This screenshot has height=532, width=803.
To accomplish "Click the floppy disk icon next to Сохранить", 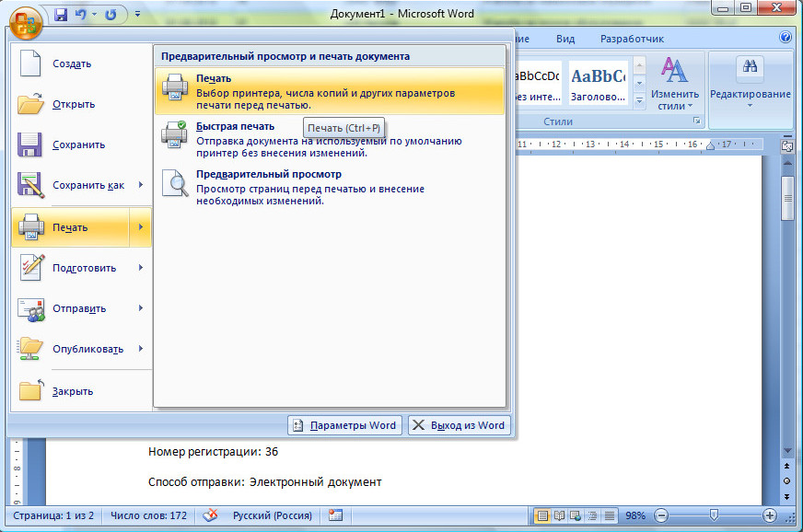I will (x=29, y=145).
